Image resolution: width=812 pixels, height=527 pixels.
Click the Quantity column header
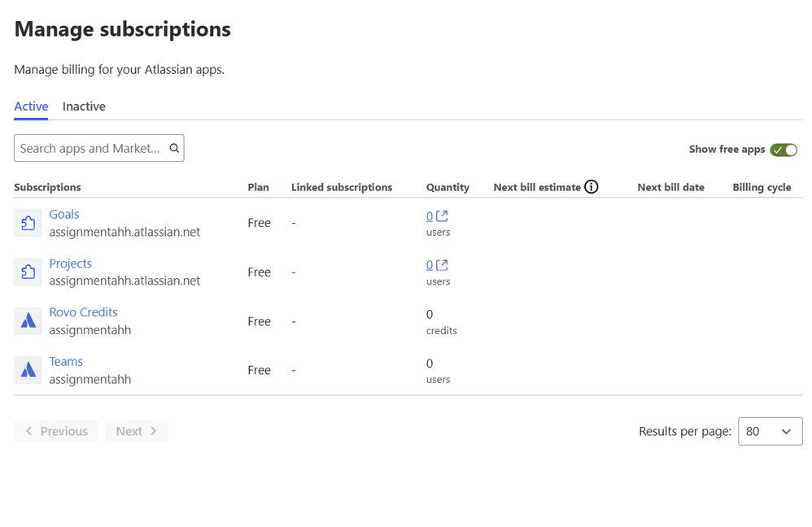(447, 187)
